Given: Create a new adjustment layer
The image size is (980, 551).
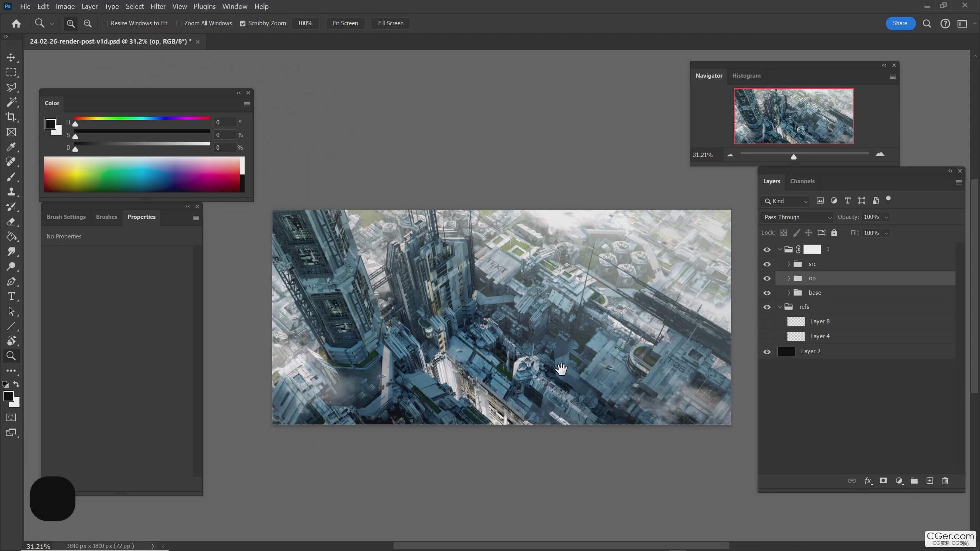Looking at the screenshot, I should (899, 481).
